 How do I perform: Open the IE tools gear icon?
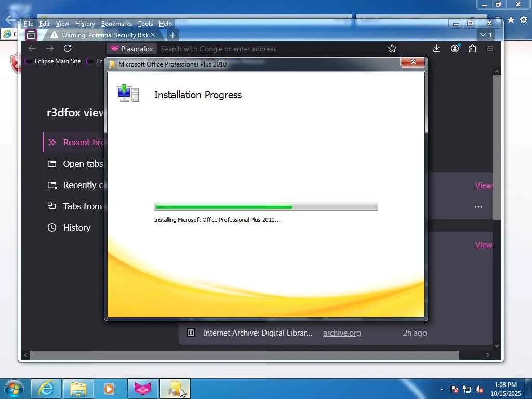pyautogui.click(x=524, y=20)
